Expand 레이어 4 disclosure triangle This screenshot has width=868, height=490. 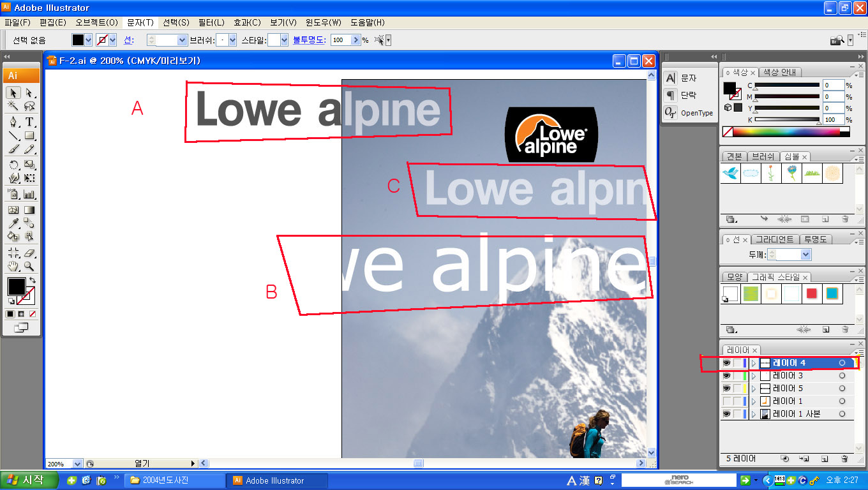coord(753,363)
